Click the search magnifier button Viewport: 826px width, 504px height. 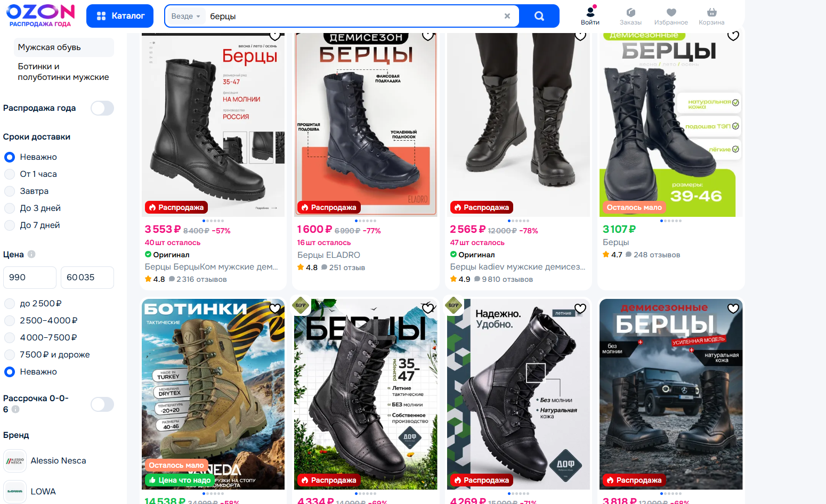click(539, 16)
